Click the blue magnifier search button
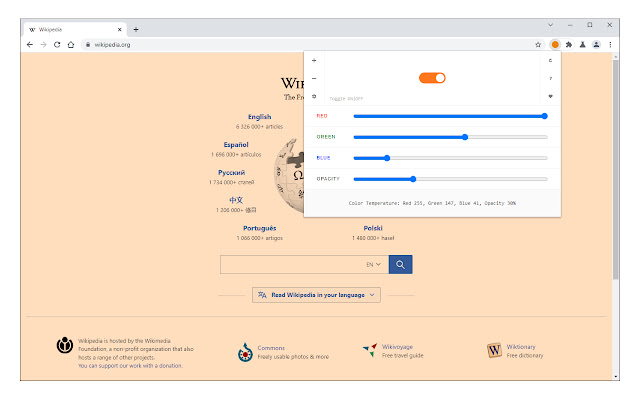The height and width of the screenshot is (400, 640). click(x=400, y=264)
